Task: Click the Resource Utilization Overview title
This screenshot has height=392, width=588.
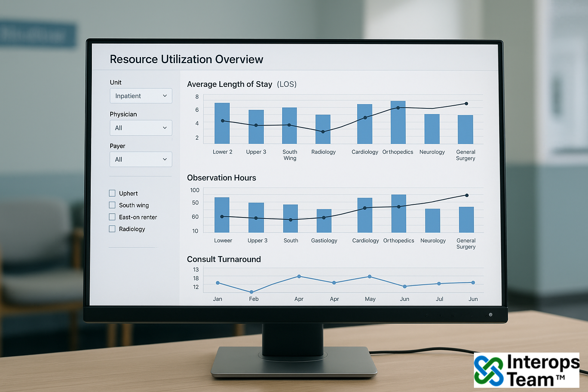Action: (x=186, y=59)
